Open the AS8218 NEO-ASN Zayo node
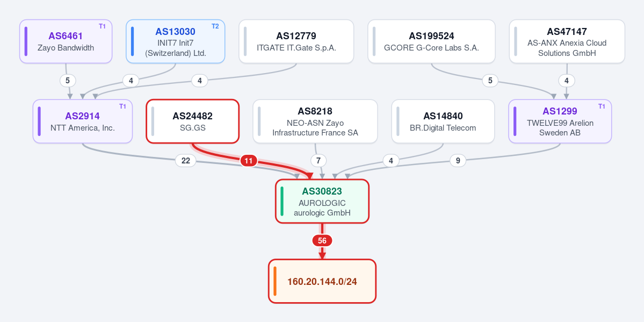644x322 pixels. point(315,121)
